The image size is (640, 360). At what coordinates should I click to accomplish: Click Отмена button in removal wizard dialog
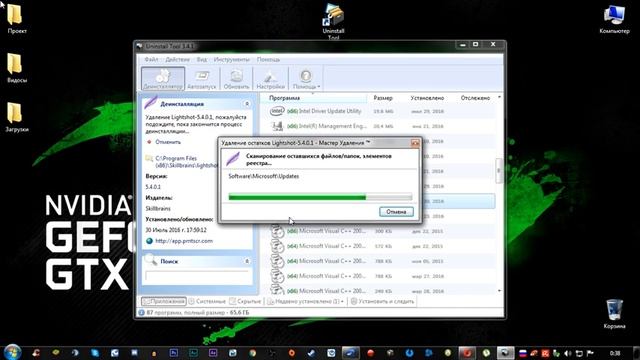(x=396, y=212)
